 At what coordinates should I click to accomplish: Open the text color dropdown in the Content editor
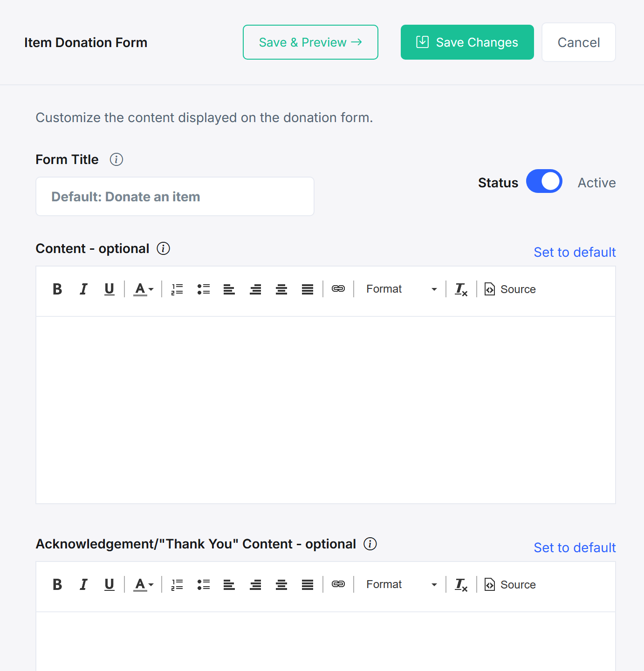coord(143,289)
